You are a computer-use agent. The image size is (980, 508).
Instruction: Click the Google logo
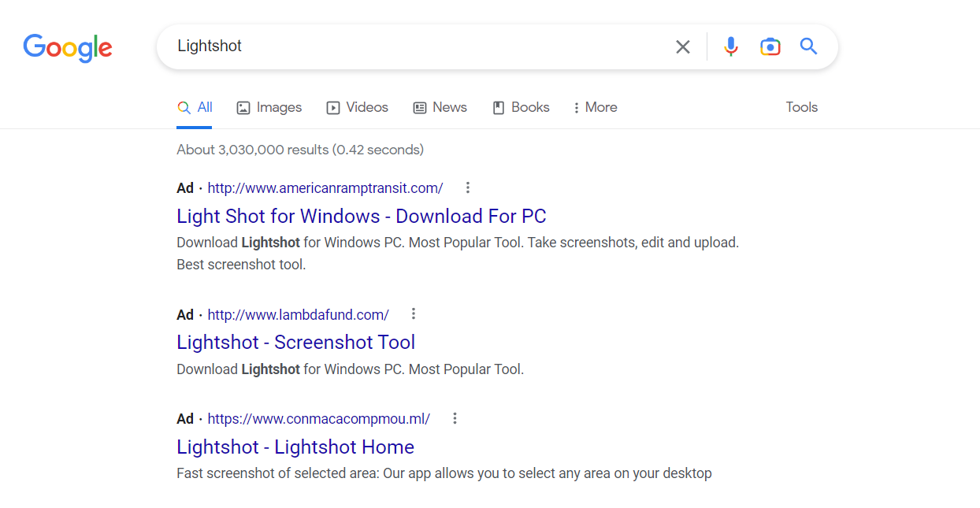coord(68,47)
